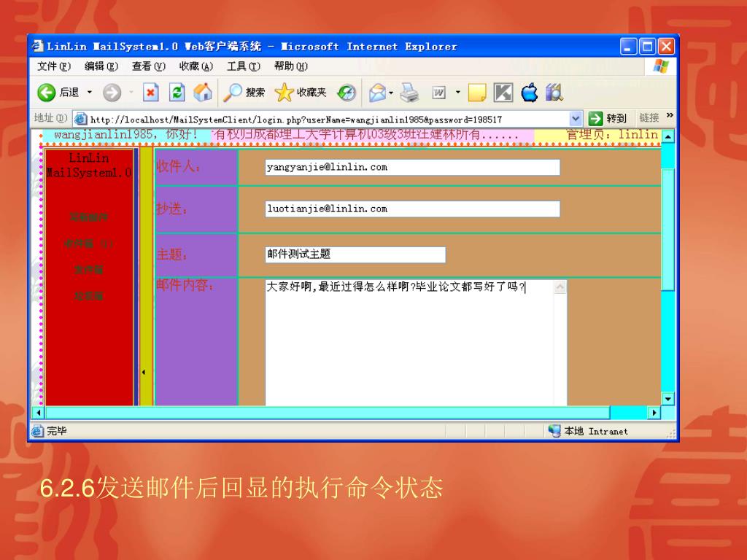Expand the address bar URL dropdown
Viewport: 747px width, 560px height.
pyautogui.click(x=576, y=119)
